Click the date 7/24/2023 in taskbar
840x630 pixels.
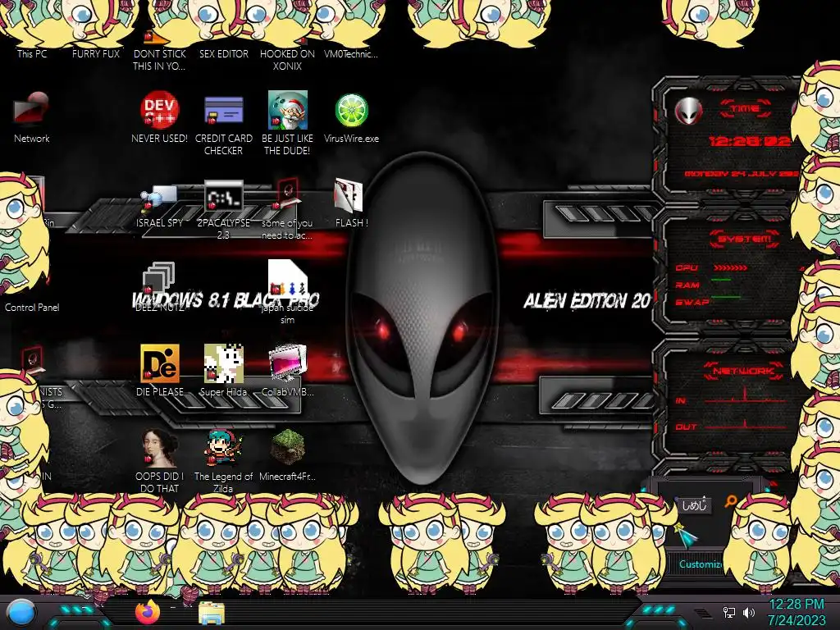(797, 620)
